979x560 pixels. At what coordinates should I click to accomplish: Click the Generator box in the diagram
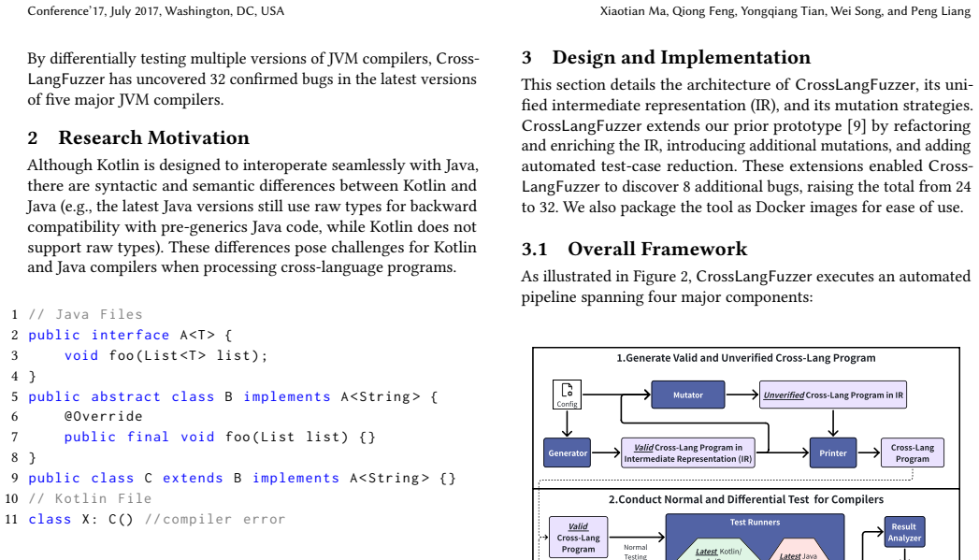tap(568, 452)
